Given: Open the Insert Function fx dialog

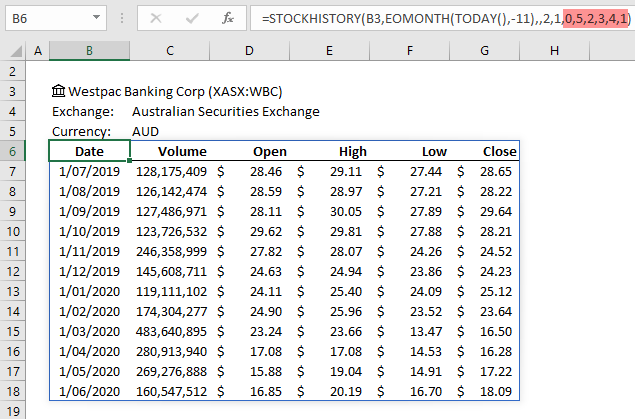Looking at the screenshot, I should tap(228, 18).
